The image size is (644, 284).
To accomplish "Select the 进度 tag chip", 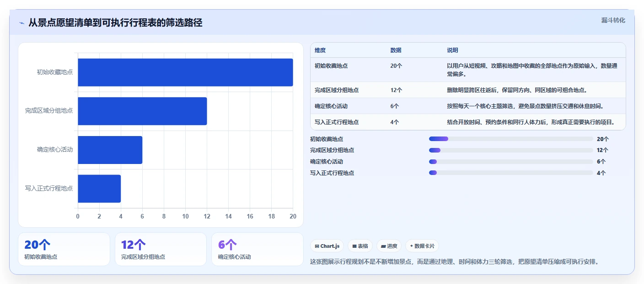I will (389, 246).
